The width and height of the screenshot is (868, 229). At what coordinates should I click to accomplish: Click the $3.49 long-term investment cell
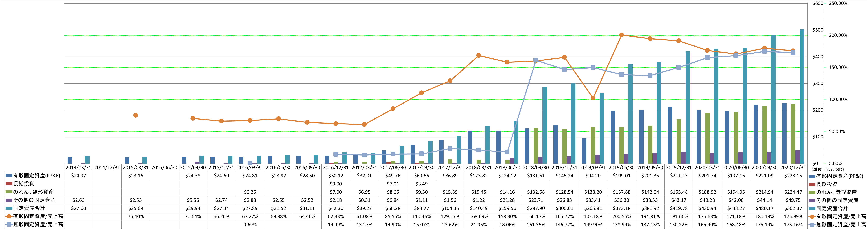tap(422, 184)
